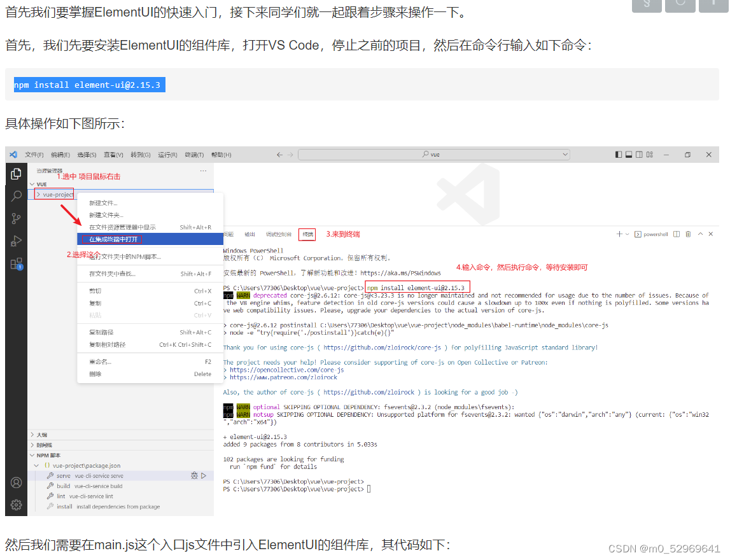
Task: Go back with the left arrow navigation
Action: point(279,155)
